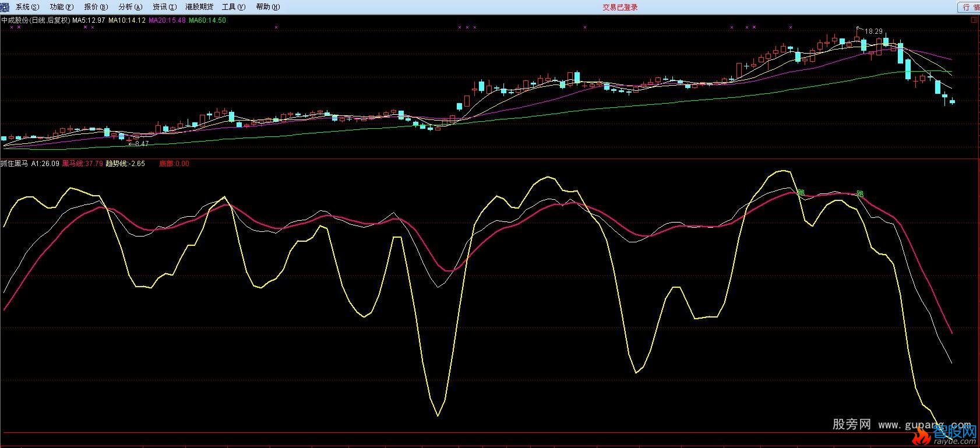980x448 pixels.
Task: Open the 资讯(I) menu
Action: point(164,7)
